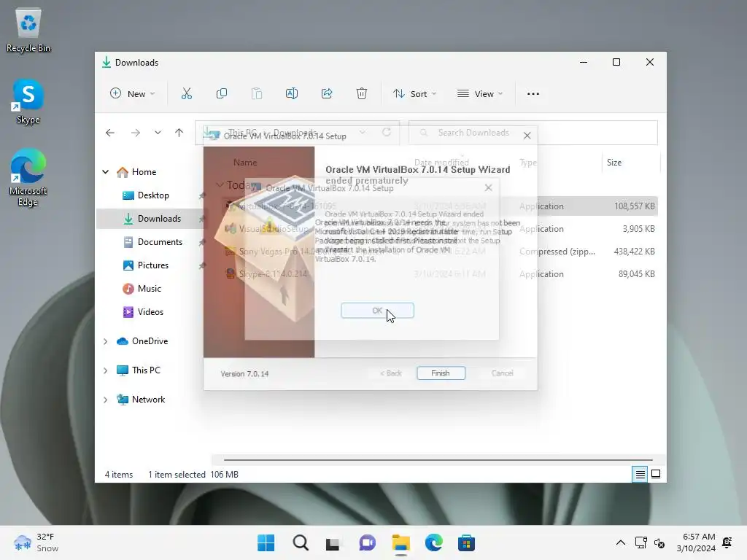
Task: Click the Cut scissors icon
Action: (187, 94)
